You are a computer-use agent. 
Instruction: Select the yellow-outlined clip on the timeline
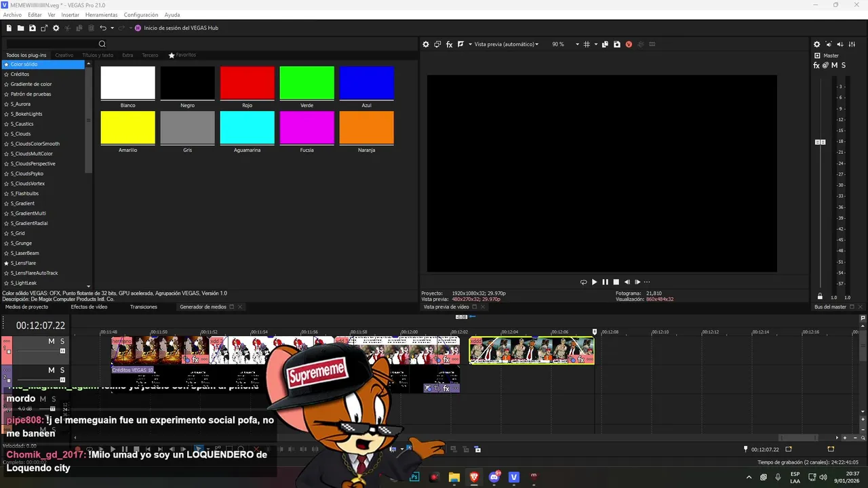(532, 350)
